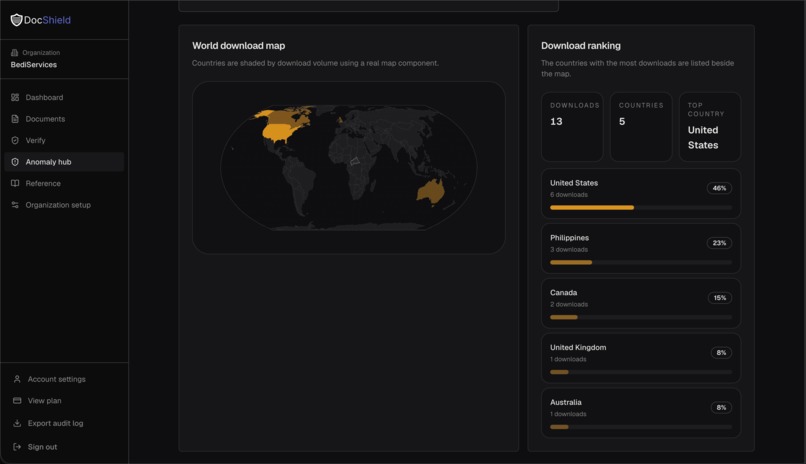The image size is (806, 464).
Task: Click the Sign out arrow icon
Action: (17, 447)
